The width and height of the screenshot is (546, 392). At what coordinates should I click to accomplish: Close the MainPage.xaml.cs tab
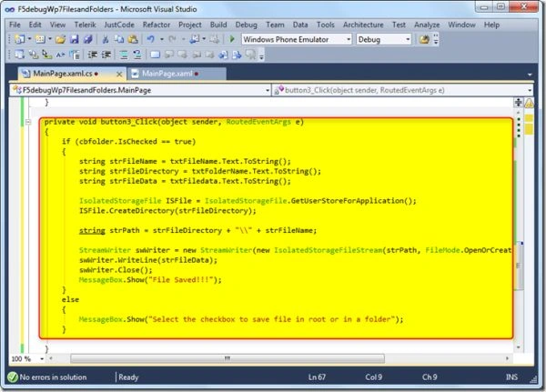[x=119, y=75]
